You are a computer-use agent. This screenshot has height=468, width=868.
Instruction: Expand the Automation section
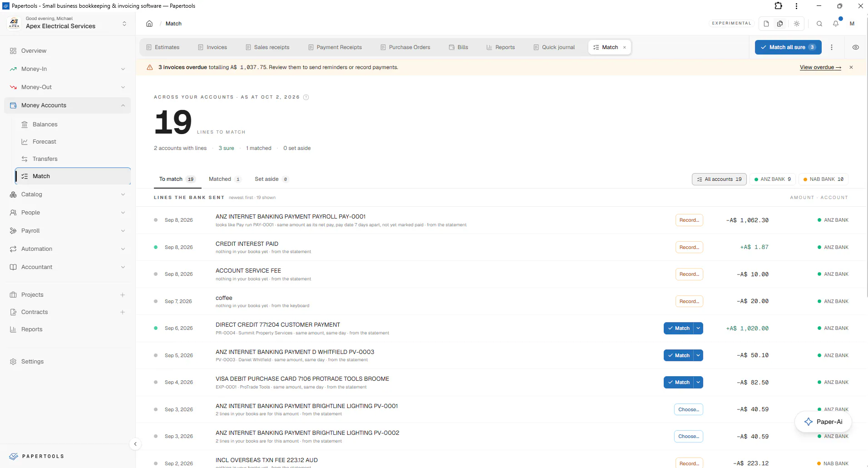pos(68,249)
